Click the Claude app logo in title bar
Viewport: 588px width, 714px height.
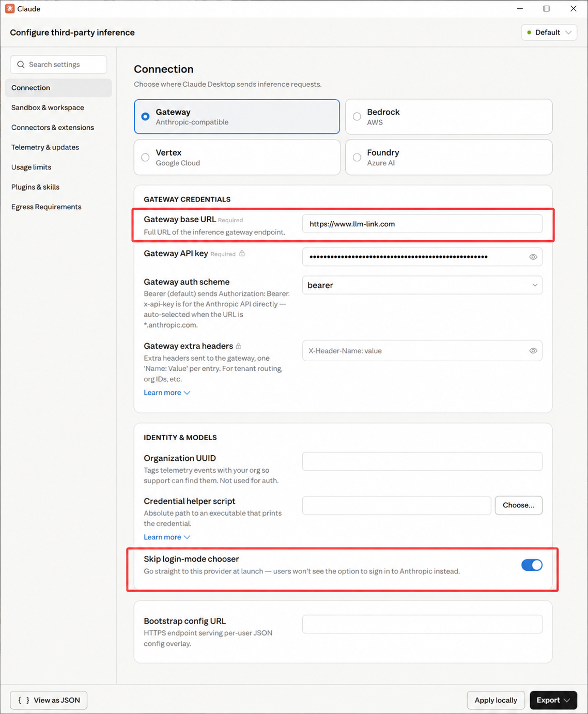point(10,9)
